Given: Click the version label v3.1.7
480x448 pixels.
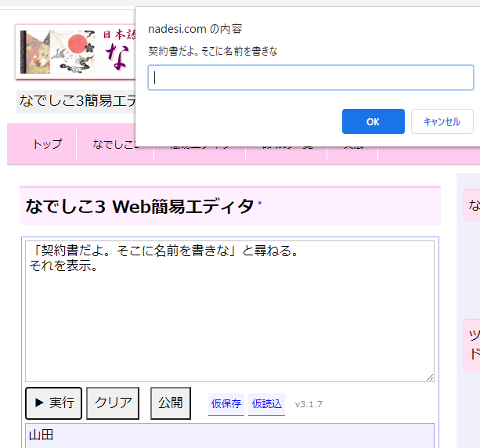Looking at the screenshot, I should click(x=309, y=404).
